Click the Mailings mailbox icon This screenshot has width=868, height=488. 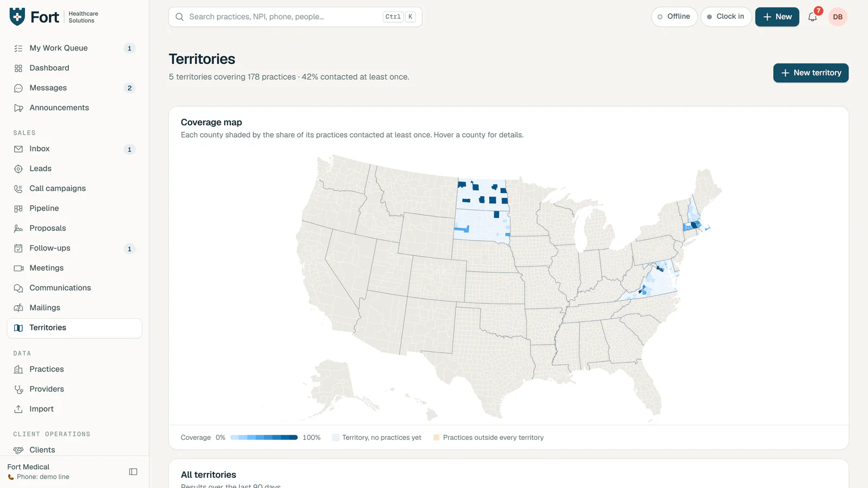(18, 308)
